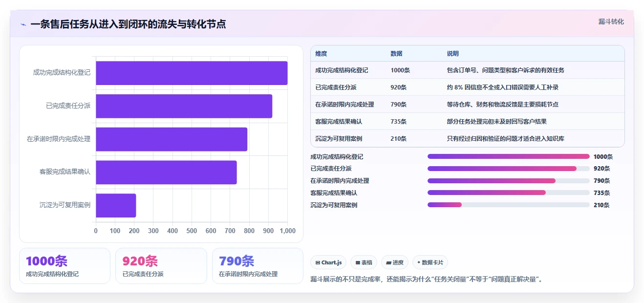Click the table cell 在承诺时限内完成处理
Viewport: 644px width, 303px height.
[x=344, y=105]
